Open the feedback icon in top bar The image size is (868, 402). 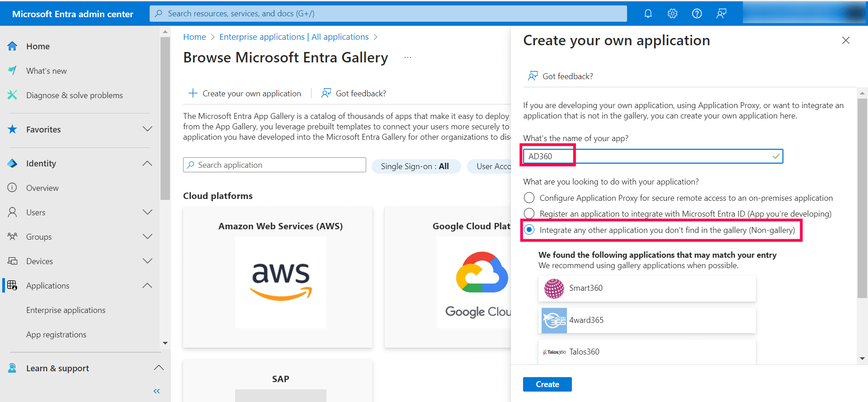pyautogui.click(x=721, y=14)
